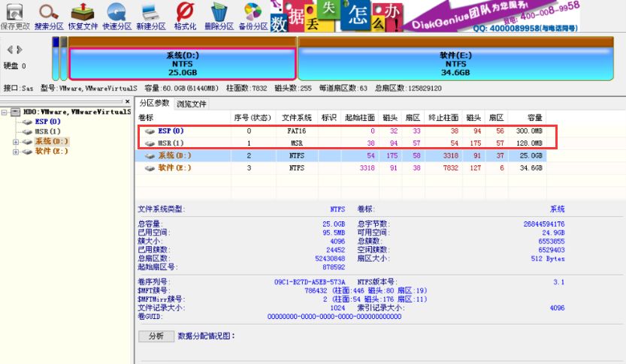
Task: Click the 标识 column header
Action: point(329,118)
